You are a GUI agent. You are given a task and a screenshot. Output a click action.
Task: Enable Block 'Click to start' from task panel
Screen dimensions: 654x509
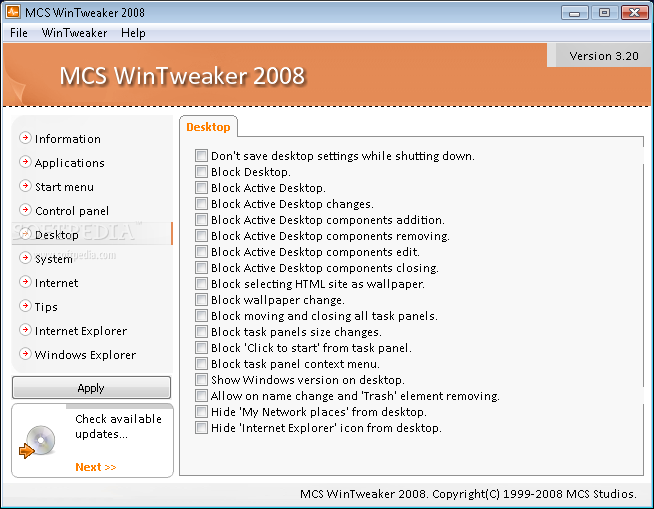[201, 348]
